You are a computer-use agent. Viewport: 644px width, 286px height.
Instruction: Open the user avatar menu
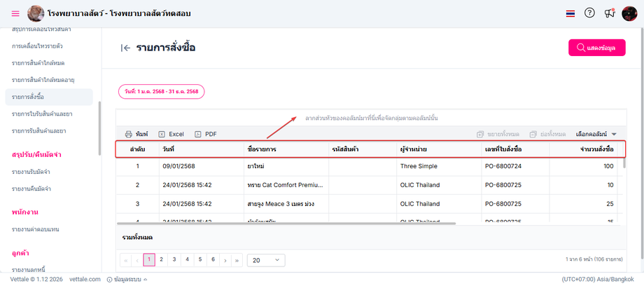[629, 13]
